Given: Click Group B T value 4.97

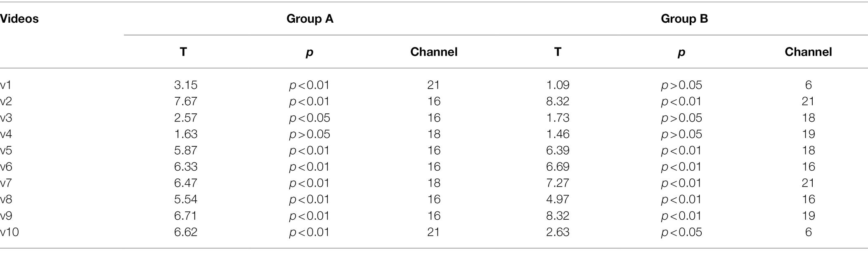Looking at the screenshot, I should coord(558,200).
